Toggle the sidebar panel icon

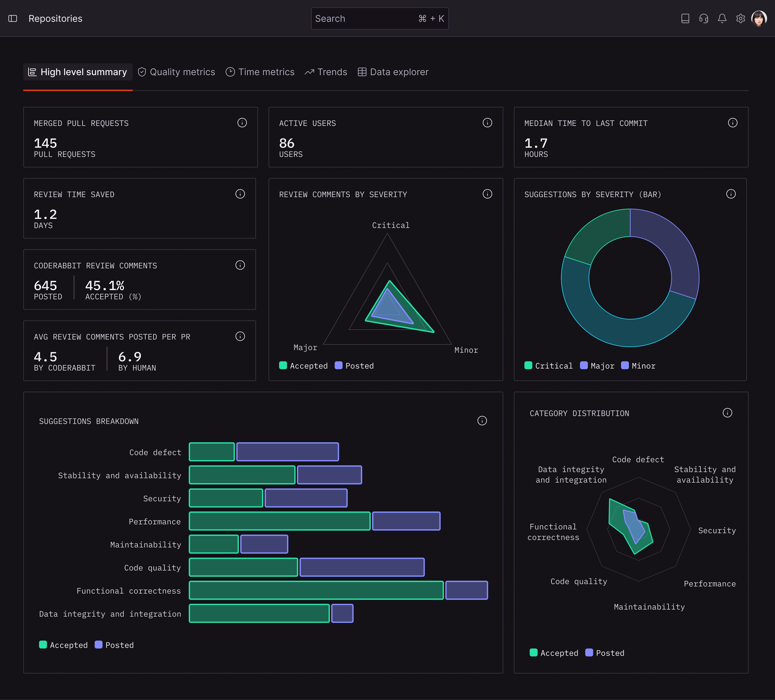click(13, 18)
